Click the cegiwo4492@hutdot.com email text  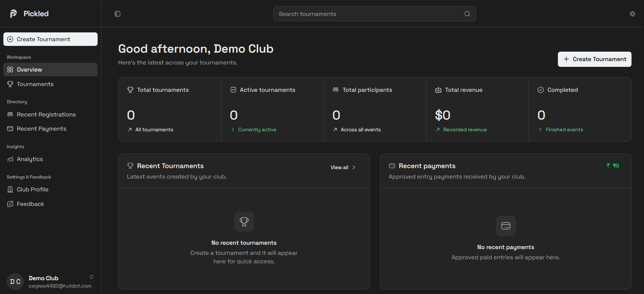[x=60, y=286]
